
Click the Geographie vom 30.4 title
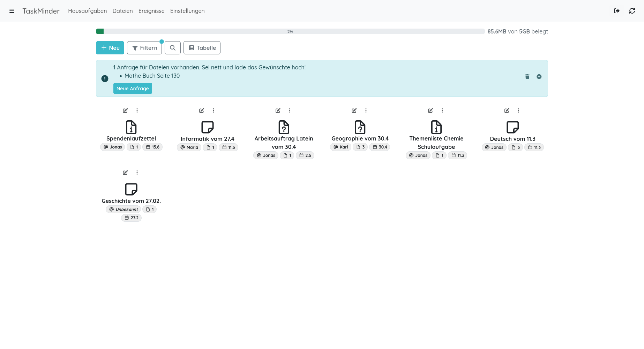pos(360,138)
